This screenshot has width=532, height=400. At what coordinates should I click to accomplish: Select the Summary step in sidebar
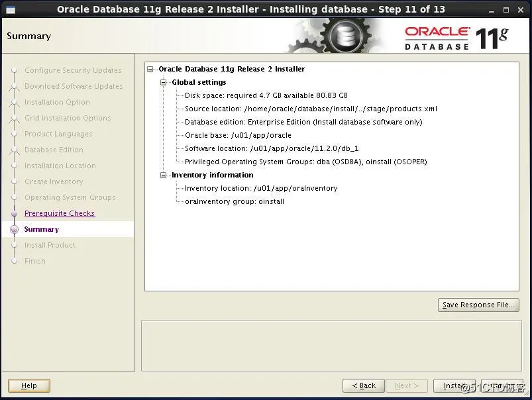[x=41, y=229]
